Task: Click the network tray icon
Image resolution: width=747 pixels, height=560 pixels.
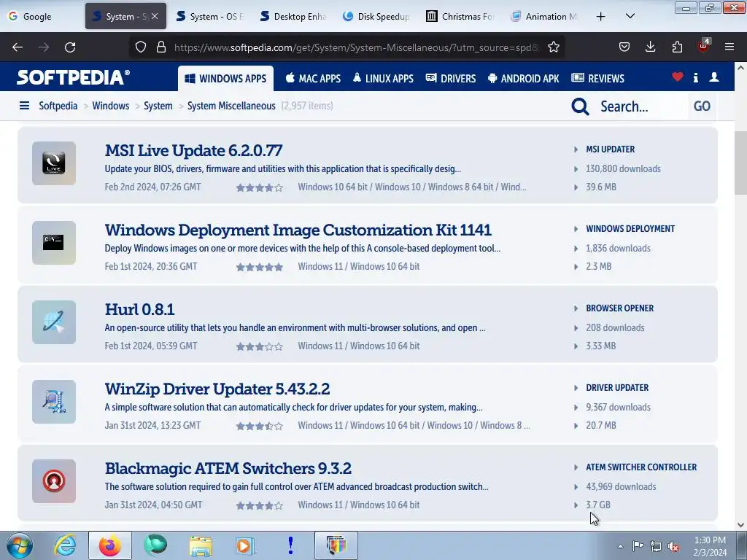Action: (656, 547)
